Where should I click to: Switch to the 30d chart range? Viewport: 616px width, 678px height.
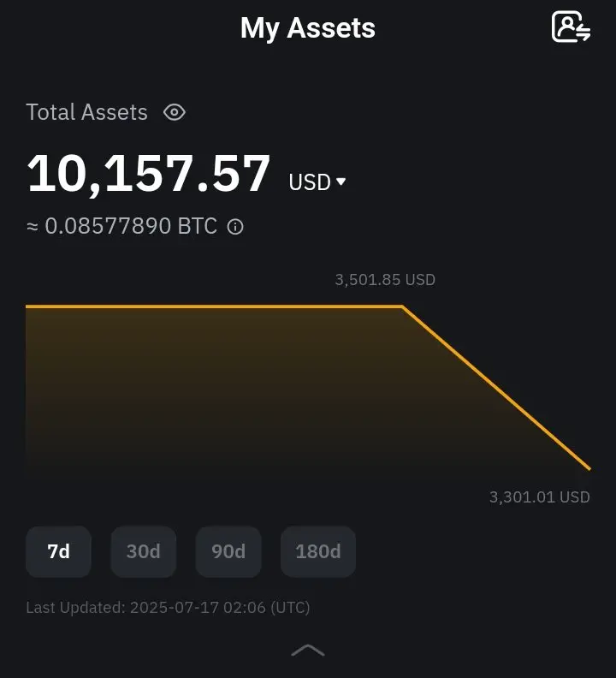click(144, 551)
